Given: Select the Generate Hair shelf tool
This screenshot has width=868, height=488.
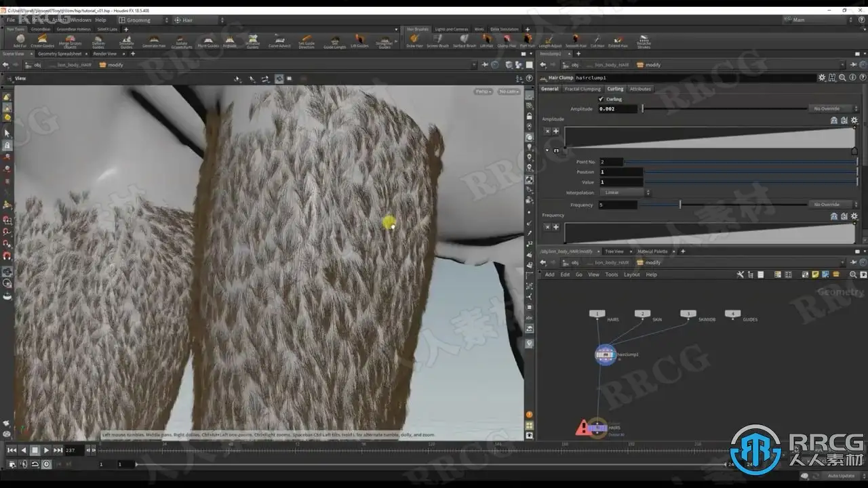Looking at the screenshot, I should pyautogui.click(x=154, y=41).
